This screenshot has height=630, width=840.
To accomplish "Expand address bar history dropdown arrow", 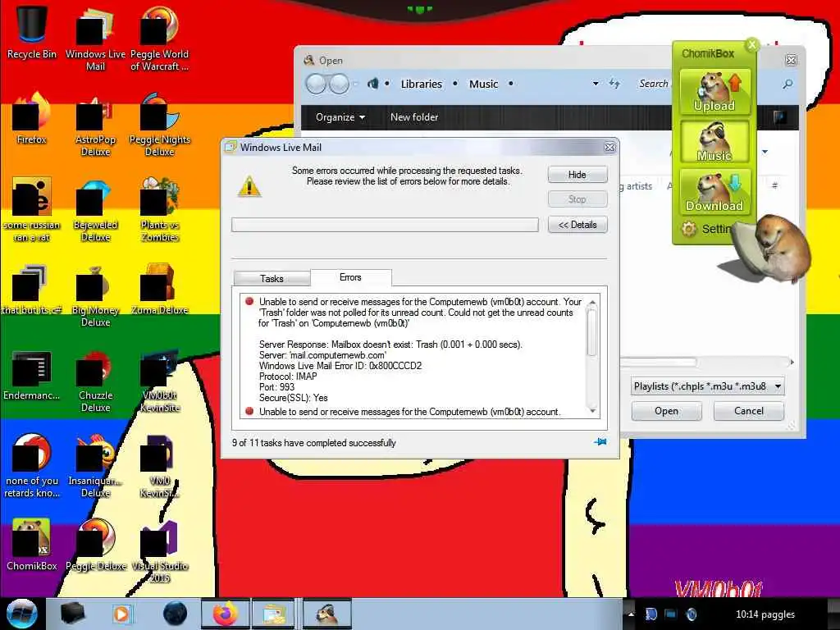I will (596, 84).
